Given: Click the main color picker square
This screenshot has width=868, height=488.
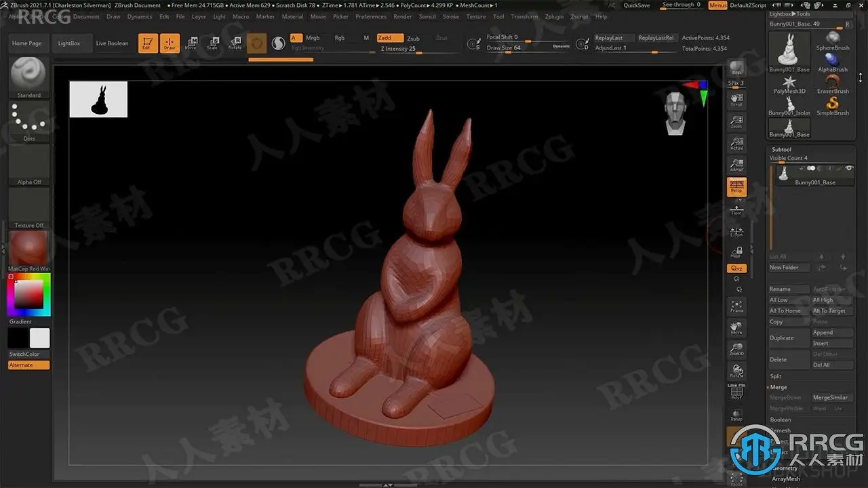Looking at the screenshot, I should point(29,295).
